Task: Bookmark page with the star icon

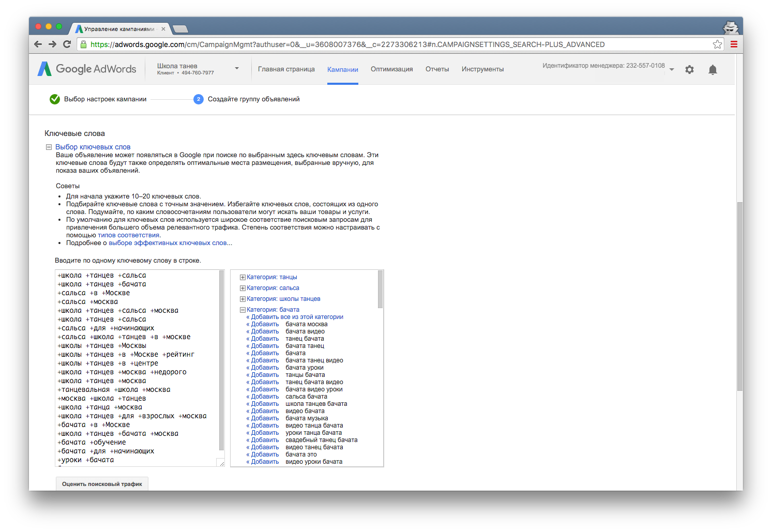Action: 717,44
